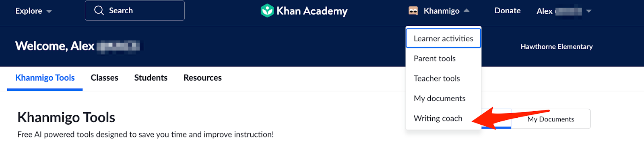Image resolution: width=644 pixels, height=148 pixels.
Task: Click the Khan Academy leaf logo icon
Action: (267, 10)
